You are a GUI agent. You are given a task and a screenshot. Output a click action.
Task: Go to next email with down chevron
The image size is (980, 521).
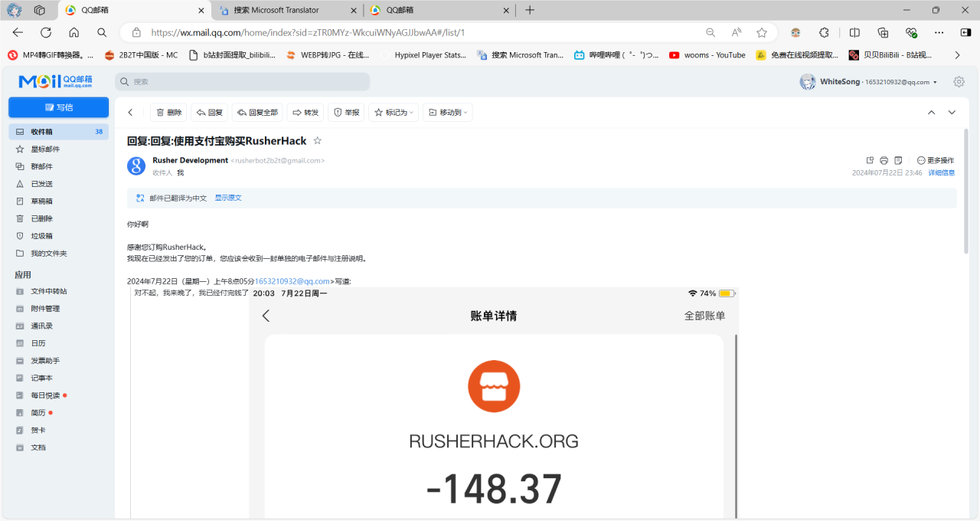click(952, 113)
